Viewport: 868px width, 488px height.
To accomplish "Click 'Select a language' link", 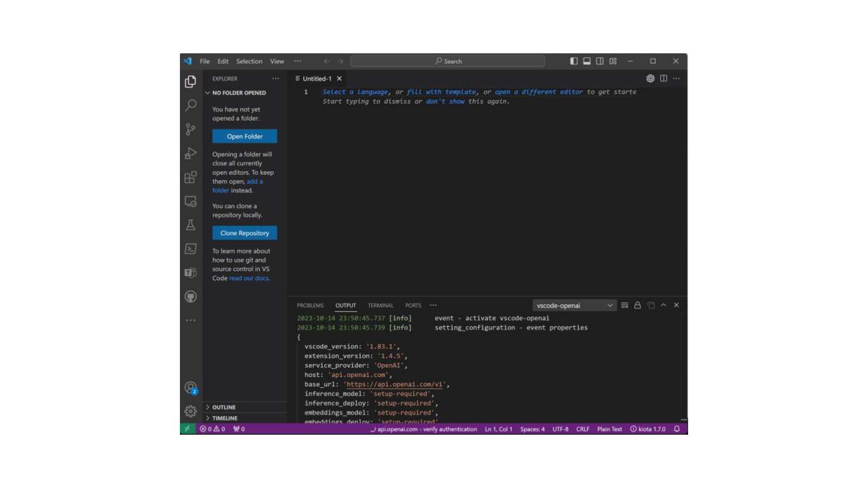I will 355,92.
